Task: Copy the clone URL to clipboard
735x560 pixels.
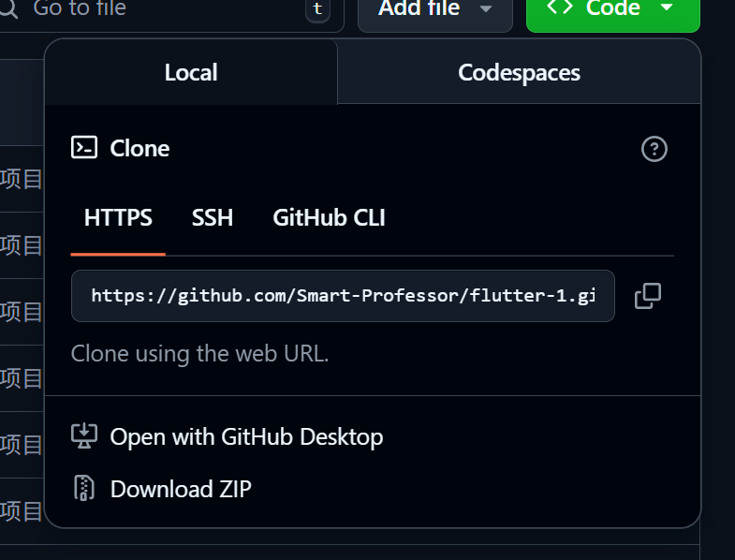Action: click(647, 296)
